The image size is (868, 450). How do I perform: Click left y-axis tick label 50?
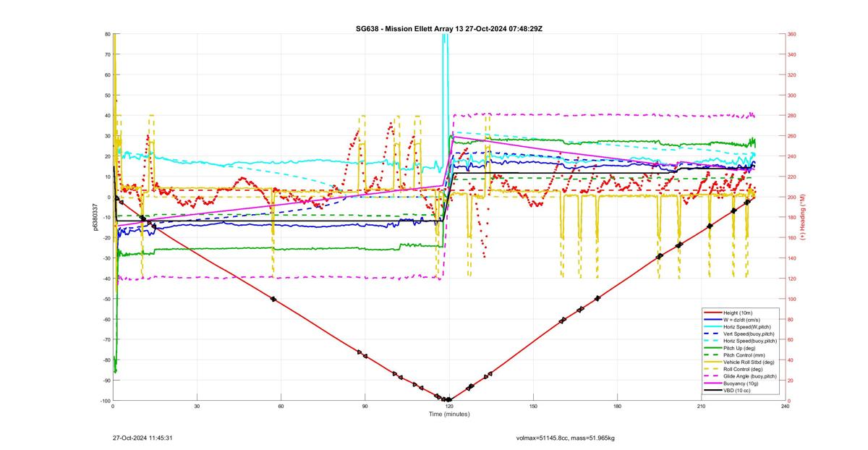(107, 95)
